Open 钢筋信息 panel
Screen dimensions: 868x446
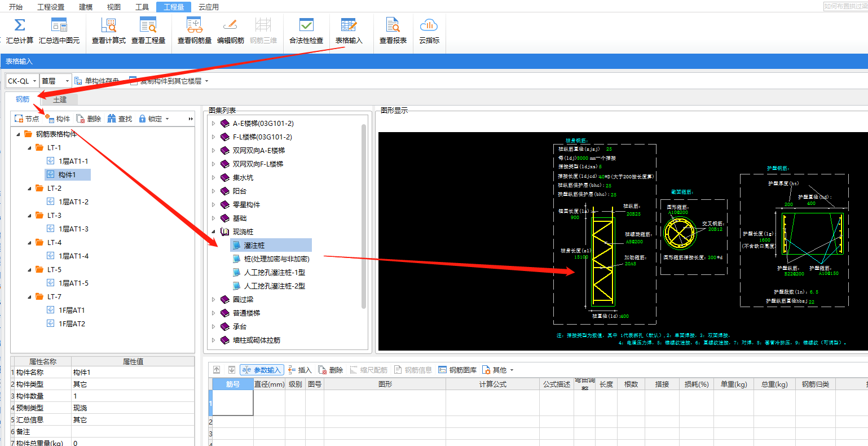413,370
